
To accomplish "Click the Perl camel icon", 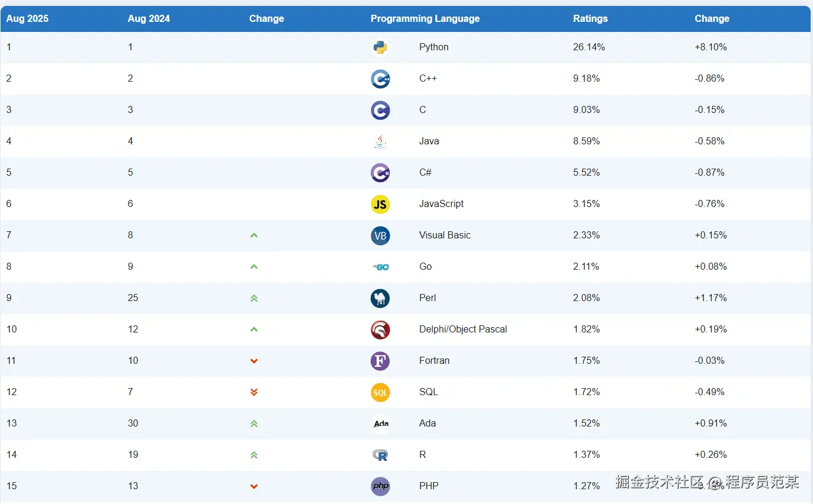I will pos(380,298).
